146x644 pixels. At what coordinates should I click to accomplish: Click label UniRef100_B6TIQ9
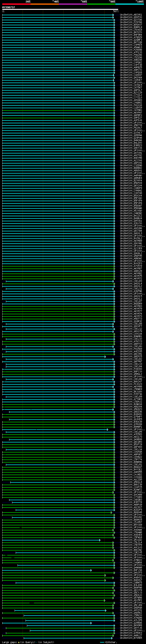(131, 42)
